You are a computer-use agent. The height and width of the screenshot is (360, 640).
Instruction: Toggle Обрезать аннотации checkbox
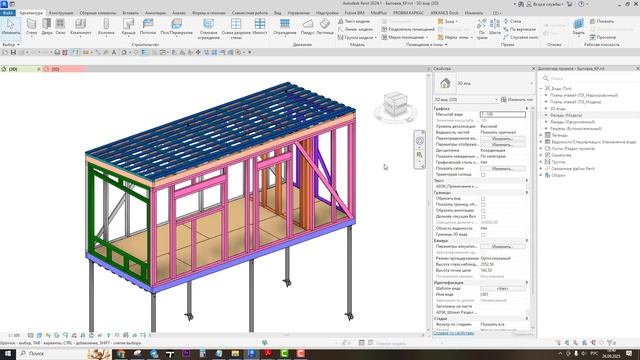(483, 211)
